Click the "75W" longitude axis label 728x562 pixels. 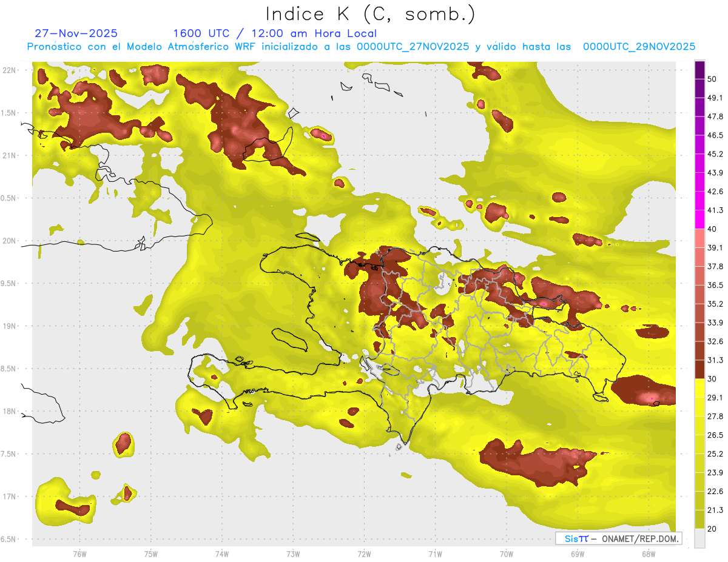point(150,554)
